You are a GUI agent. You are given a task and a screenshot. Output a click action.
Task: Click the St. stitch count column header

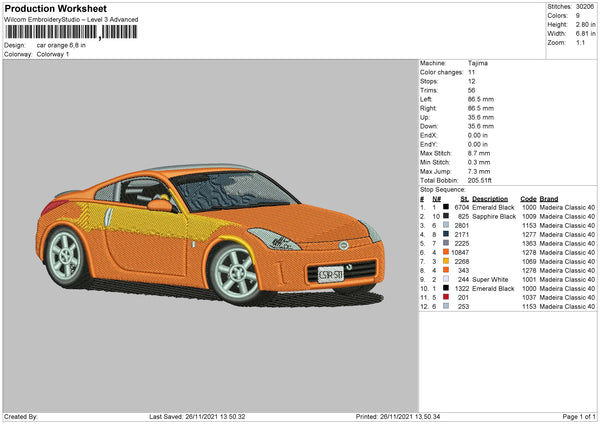465,198
